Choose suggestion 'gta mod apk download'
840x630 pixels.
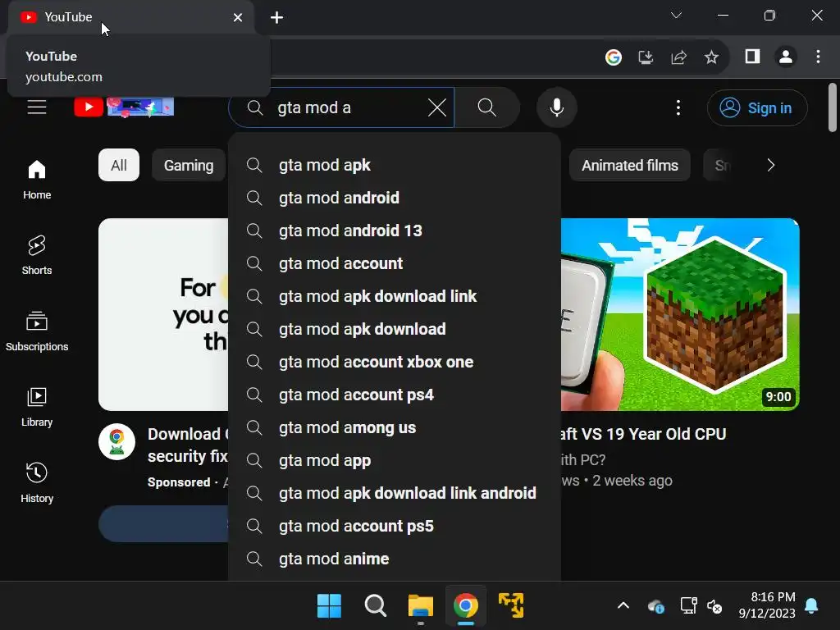pyautogui.click(x=395, y=329)
